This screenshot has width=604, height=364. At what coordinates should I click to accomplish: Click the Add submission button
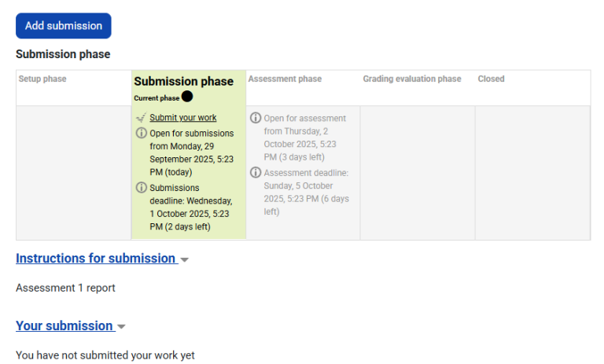click(x=63, y=26)
